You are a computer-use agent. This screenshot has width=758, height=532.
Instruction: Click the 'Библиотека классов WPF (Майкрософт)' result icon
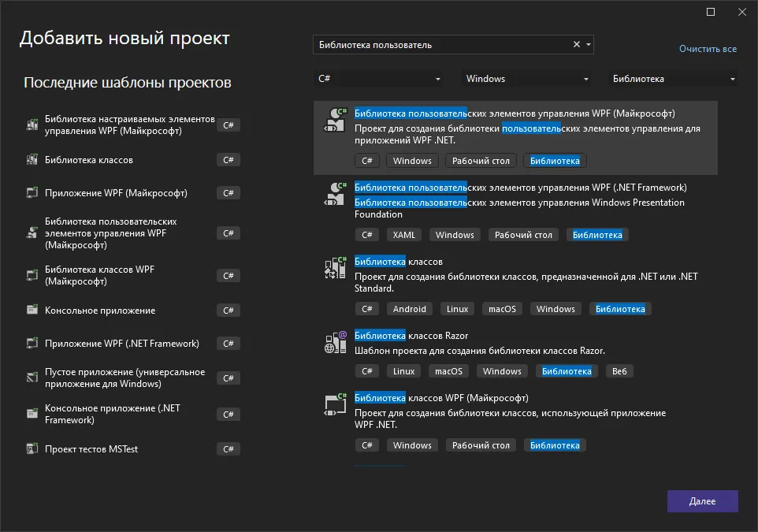pyautogui.click(x=335, y=404)
